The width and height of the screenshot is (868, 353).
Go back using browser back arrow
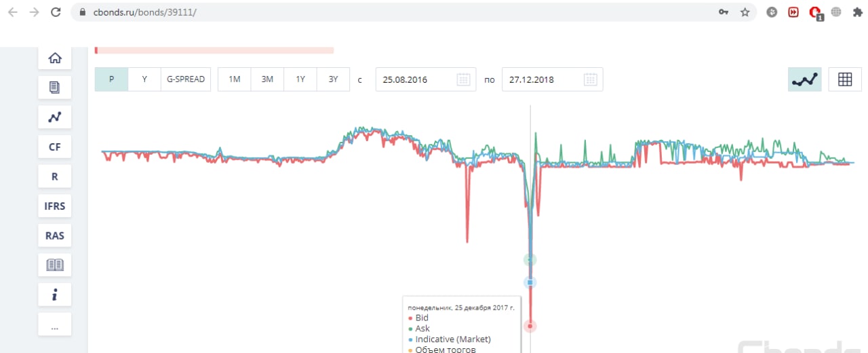coord(13,12)
